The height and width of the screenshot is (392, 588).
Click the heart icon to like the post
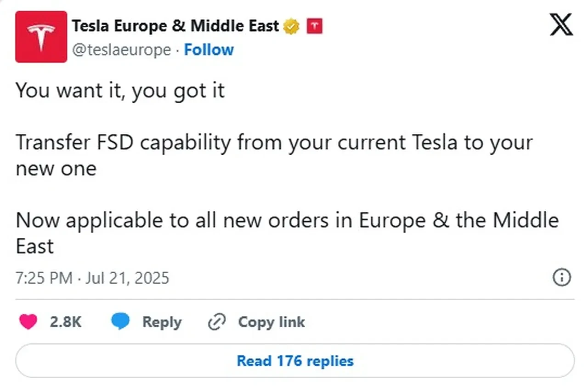point(28,322)
